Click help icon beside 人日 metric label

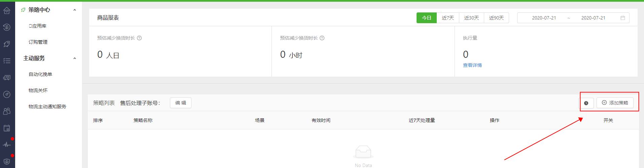pyautogui.click(x=139, y=38)
